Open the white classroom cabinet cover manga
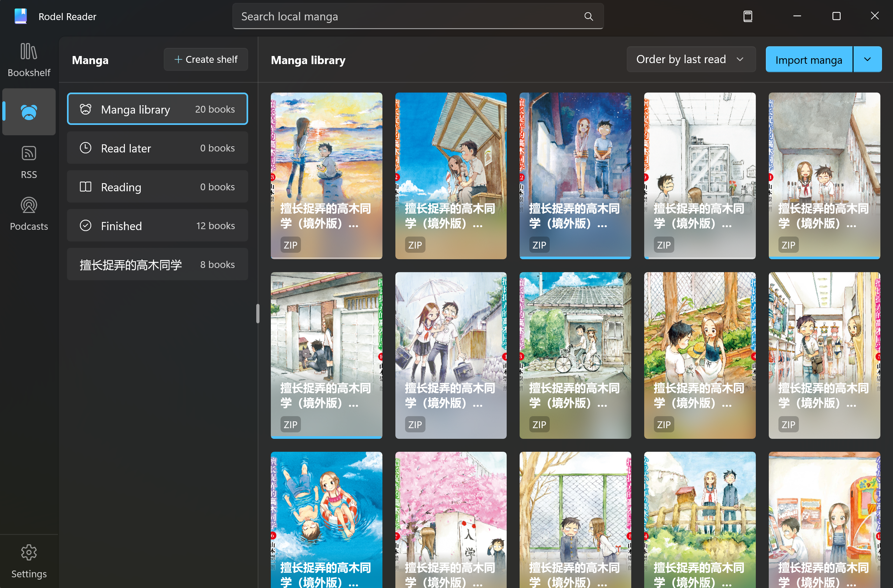Image resolution: width=893 pixels, height=588 pixels. pos(700,176)
